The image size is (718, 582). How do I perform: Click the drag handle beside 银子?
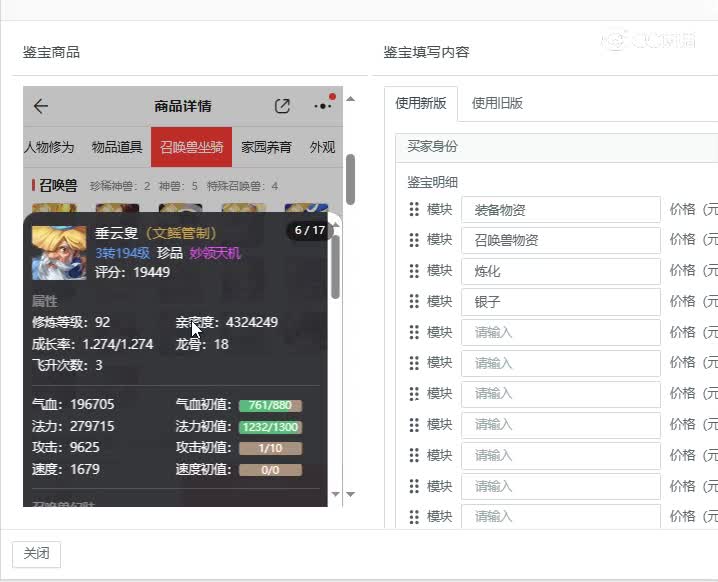(414, 301)
